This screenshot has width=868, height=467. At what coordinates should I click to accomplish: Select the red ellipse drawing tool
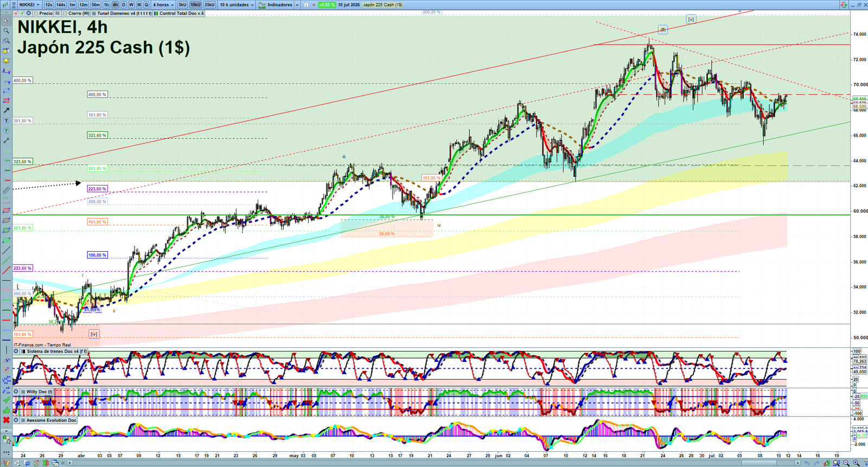click(7, 210)
